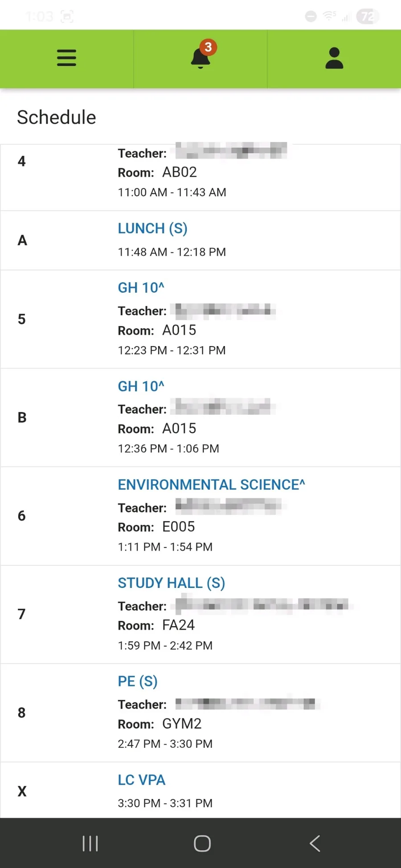This screenshot has height=868, width=401.
Task: Tap the 1:11 PM - 1:54 PM time
Action: click(165, 547)
